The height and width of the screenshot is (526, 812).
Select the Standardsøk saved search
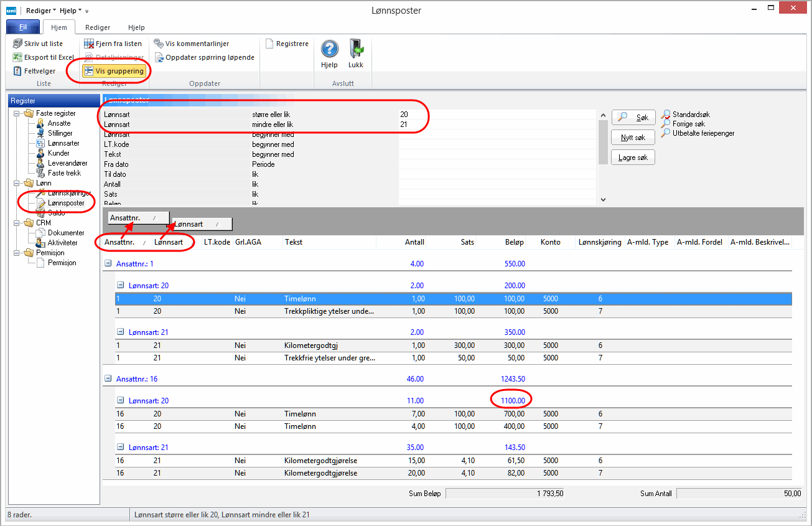[691, 115]
